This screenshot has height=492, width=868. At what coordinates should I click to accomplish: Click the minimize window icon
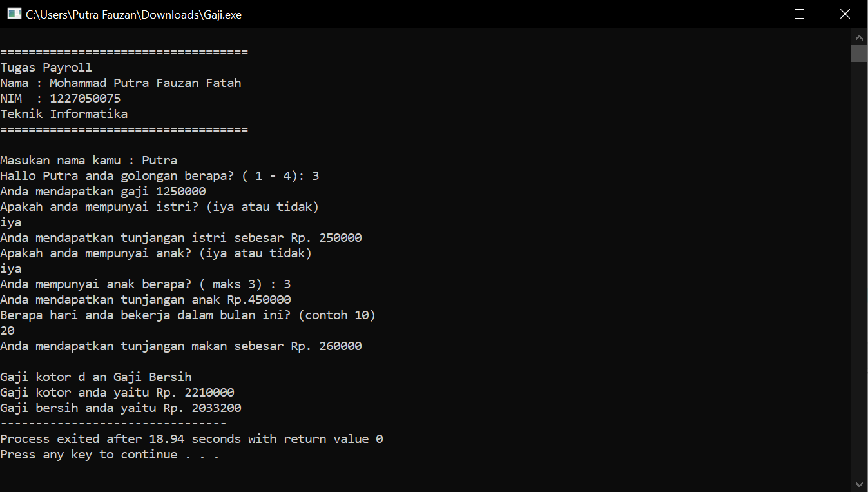point(755,13)
